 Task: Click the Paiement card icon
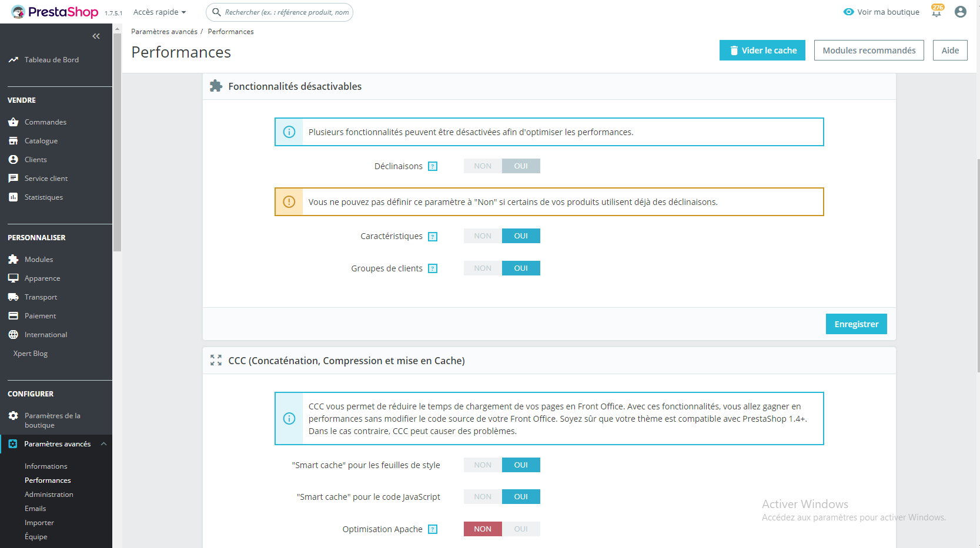pyautogui.click(x=13, y=316)
